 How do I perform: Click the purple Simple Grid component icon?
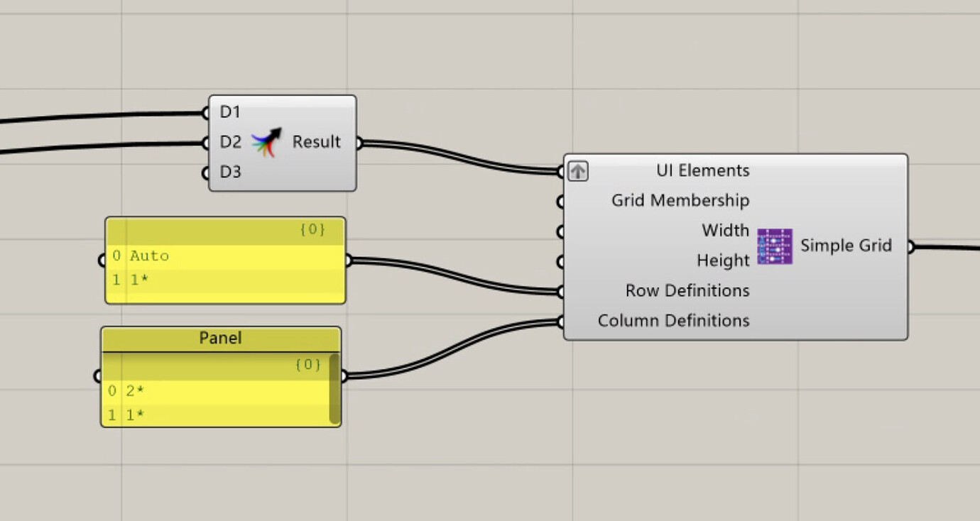(773, 246)
